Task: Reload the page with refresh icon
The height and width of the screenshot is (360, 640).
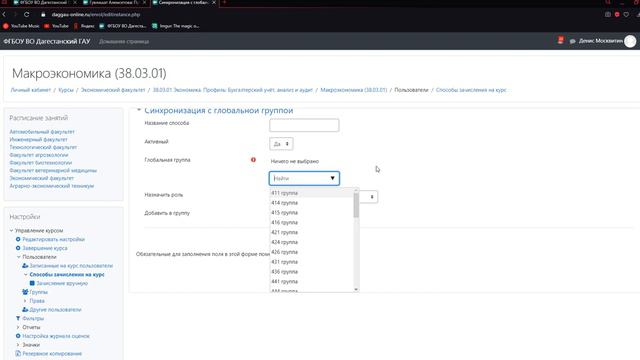Action: tap(27, 14)
